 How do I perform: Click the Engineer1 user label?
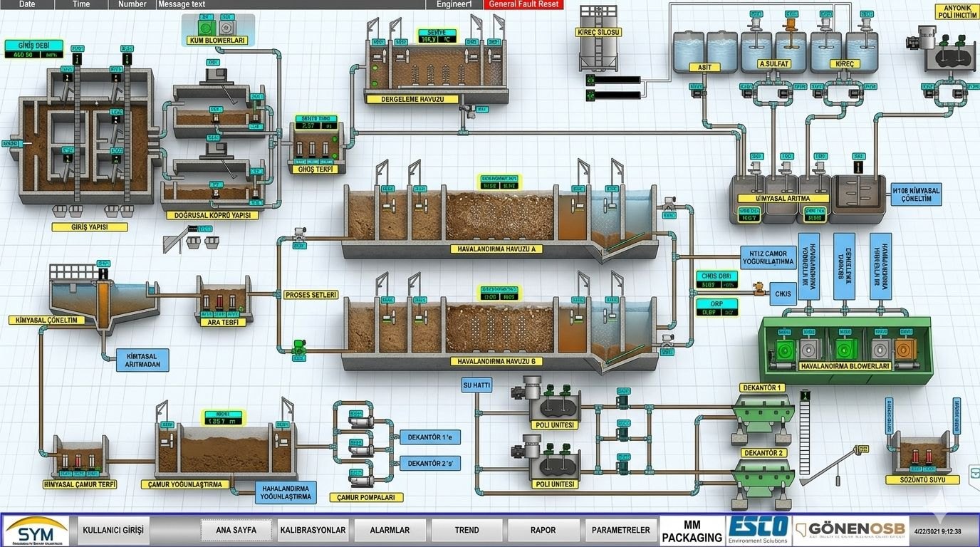pos(454,4)
